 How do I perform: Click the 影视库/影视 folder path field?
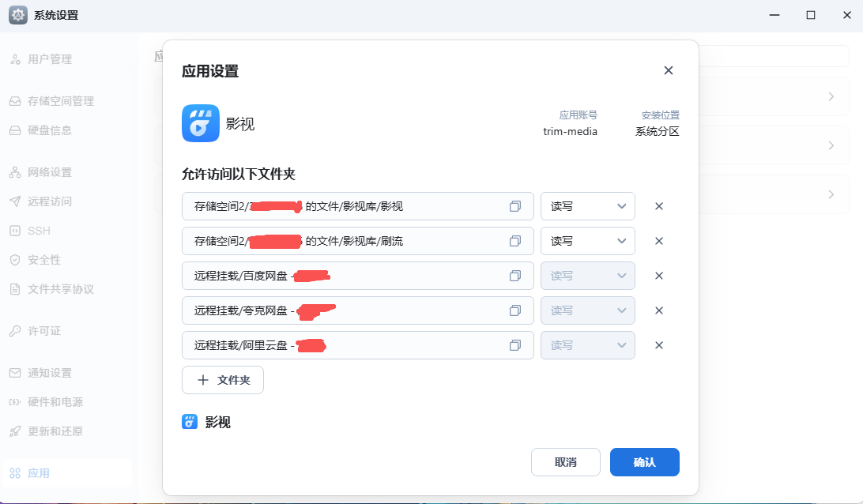click(x=358, y=206)
